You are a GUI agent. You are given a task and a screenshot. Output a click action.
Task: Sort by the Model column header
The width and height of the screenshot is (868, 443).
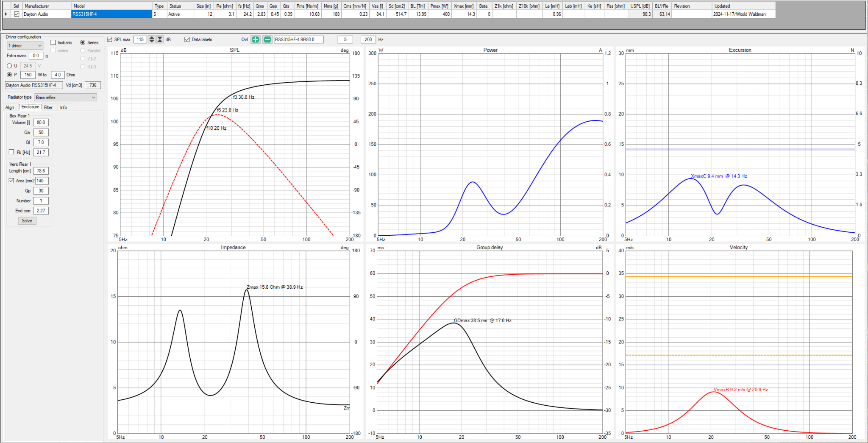(111, 6)
